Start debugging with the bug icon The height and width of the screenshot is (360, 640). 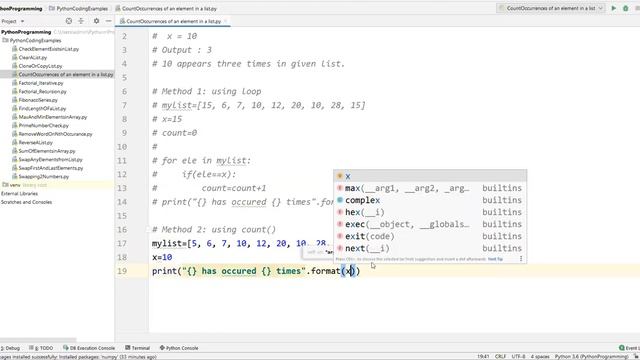coord(625,8)
